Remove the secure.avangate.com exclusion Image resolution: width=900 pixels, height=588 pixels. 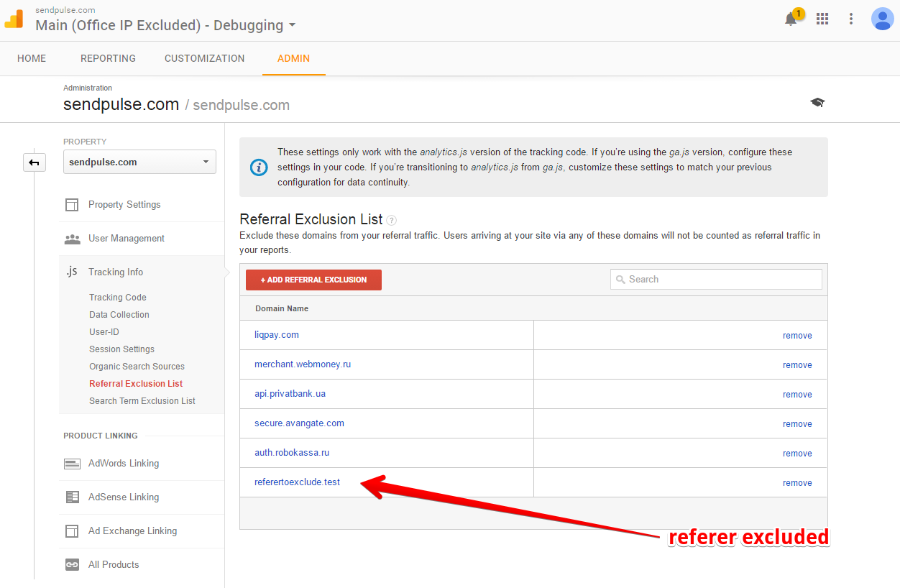point(797,424)
